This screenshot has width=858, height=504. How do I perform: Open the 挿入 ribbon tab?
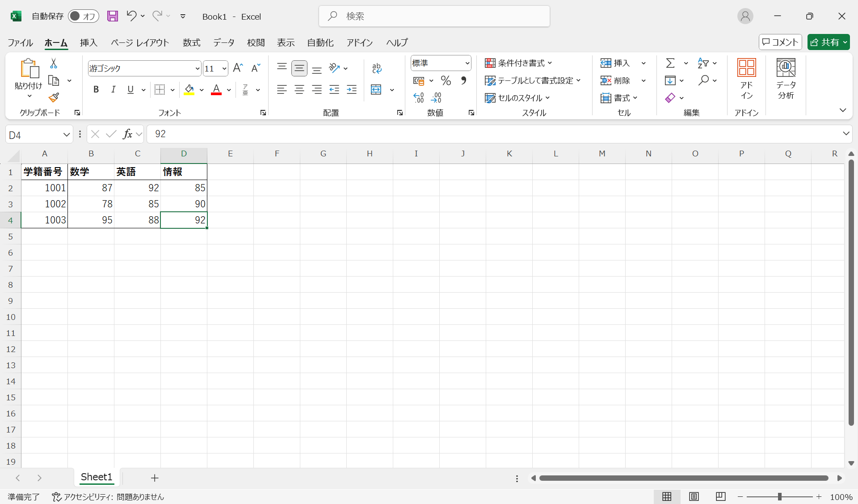click(88, 42)
